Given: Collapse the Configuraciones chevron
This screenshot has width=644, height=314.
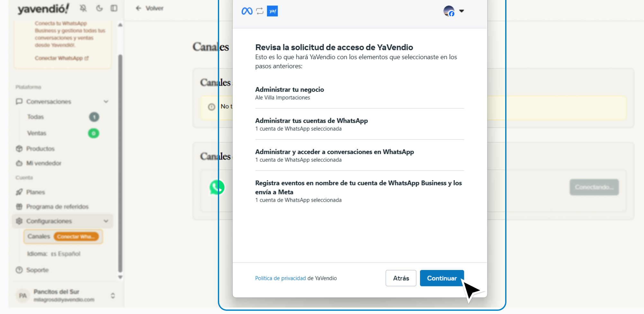Looking at the screenshot, I should [106, 221].
